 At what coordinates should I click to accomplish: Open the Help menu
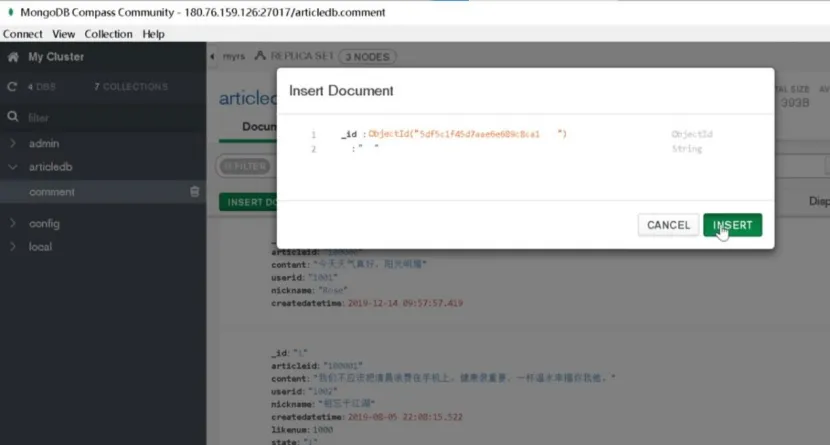point(154,34)
